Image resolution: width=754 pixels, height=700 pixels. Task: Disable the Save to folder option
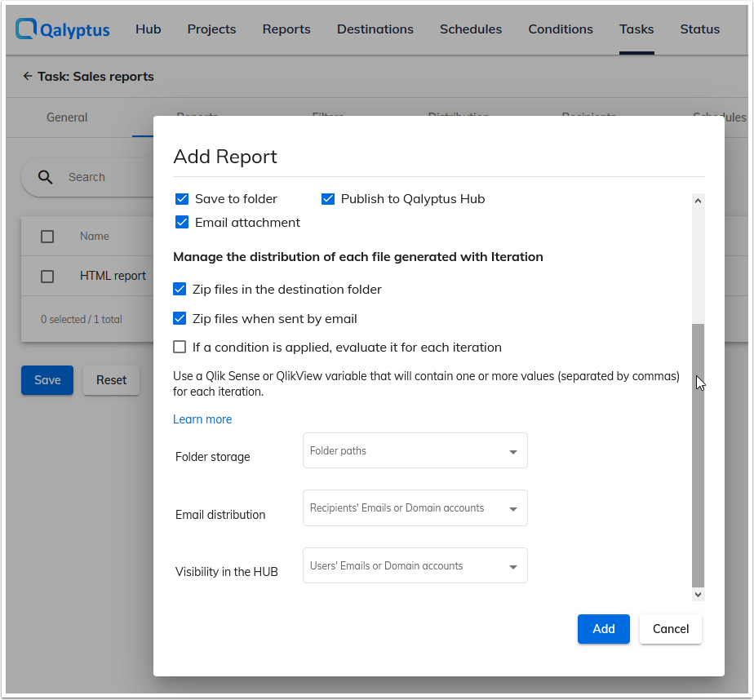coord(180,198)
